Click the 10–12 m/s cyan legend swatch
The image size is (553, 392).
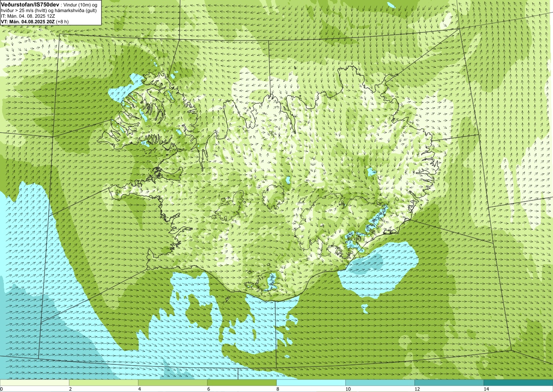pyautogui.click(x=380, y=383)
